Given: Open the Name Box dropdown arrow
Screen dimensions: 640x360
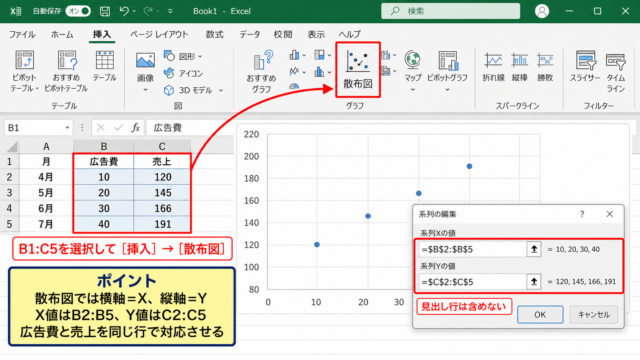Looking at the screenshot, I should click(x=67, y=128).
